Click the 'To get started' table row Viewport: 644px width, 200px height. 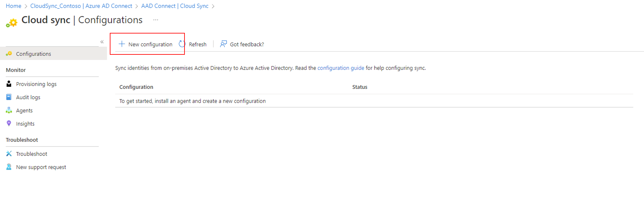tap(374, 101)
